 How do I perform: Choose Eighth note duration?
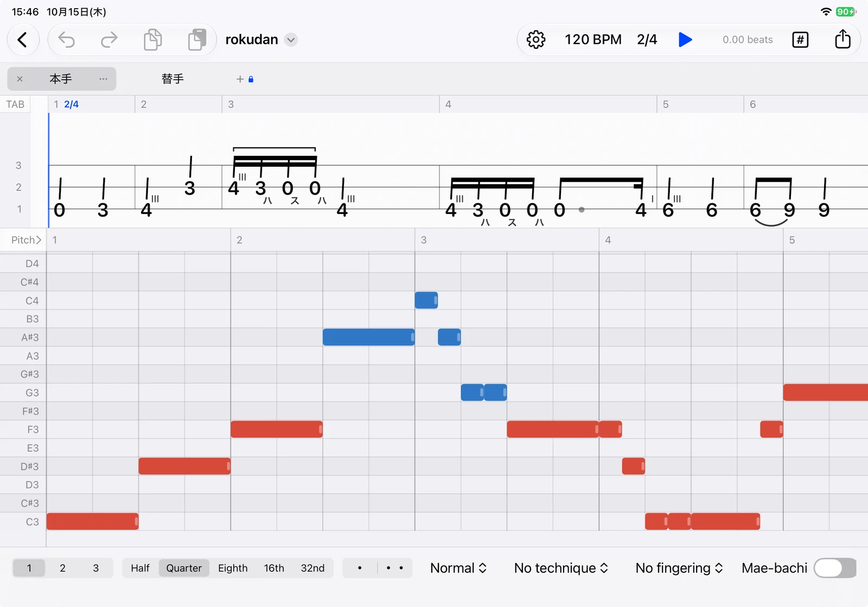(x=233, y=568)
